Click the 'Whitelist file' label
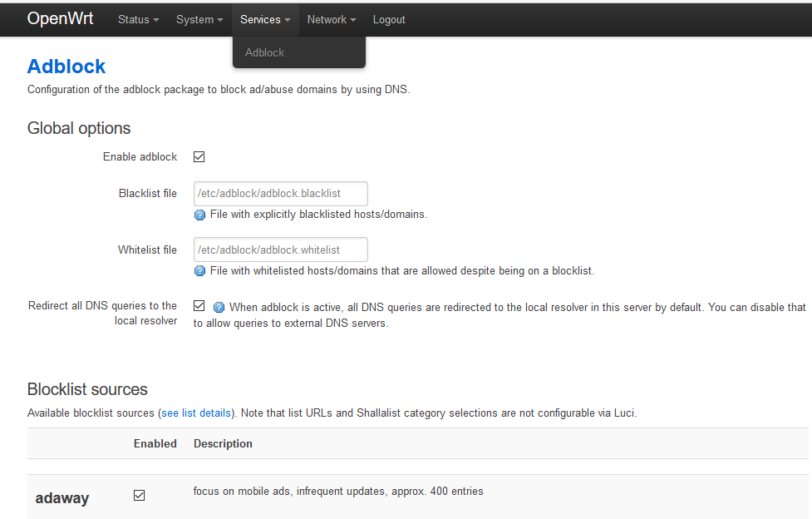This screenshot has width=812, height=519. pyautogui.click(x=147, y=250)
